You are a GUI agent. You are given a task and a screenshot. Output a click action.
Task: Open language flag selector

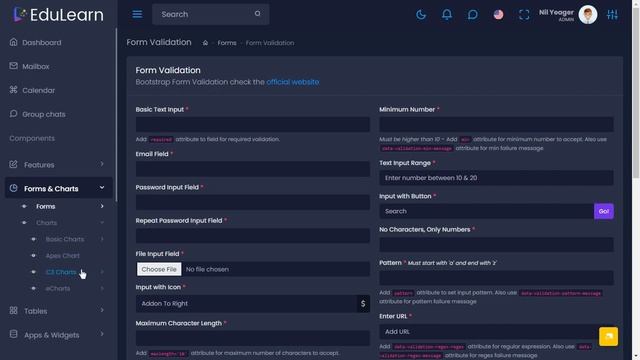tap(498, 15)
